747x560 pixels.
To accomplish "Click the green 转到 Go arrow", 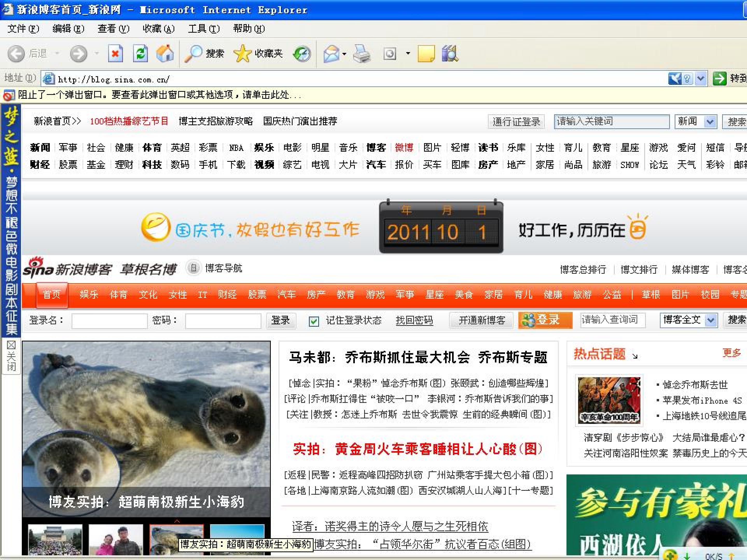I will click(719, 79).
